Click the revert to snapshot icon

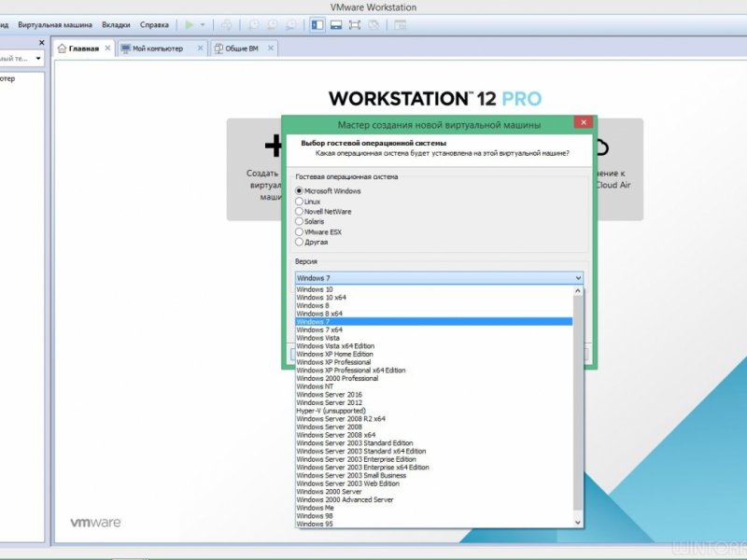pos(273,25)
